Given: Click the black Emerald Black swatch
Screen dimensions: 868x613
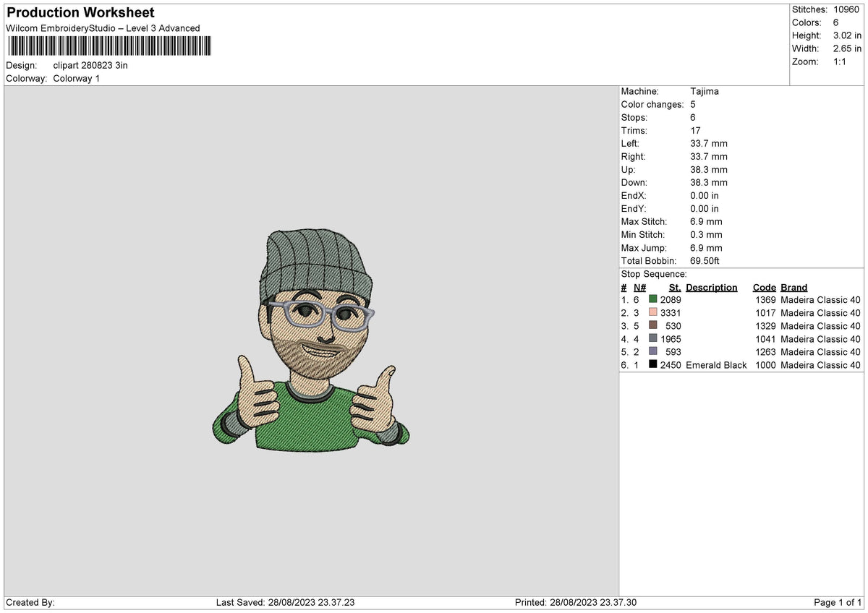Looking at the screenshot, I should tap(653, 364).
